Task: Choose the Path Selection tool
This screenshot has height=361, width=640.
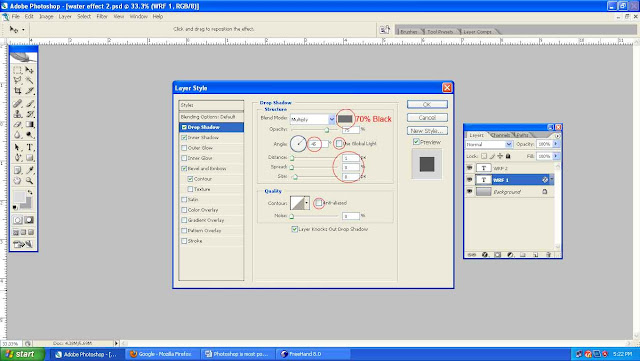Action: 18,147
